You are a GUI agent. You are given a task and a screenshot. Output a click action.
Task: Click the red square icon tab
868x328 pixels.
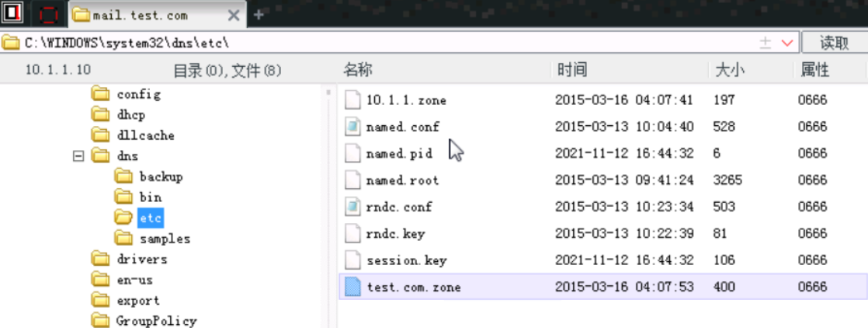pos(48,14)
